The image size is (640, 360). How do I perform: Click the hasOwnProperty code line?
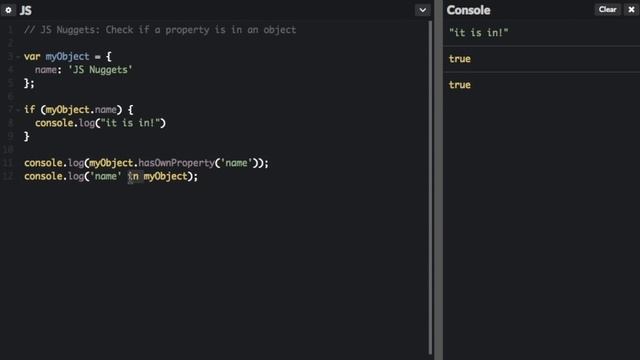pos(146,163)
